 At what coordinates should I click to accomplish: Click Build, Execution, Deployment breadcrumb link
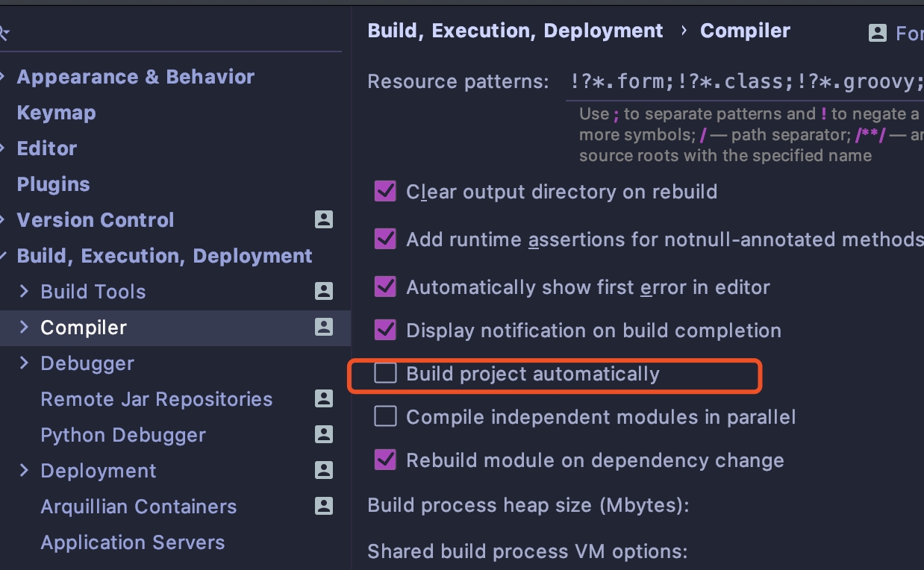pyautogui.click(x=515, y=31)
